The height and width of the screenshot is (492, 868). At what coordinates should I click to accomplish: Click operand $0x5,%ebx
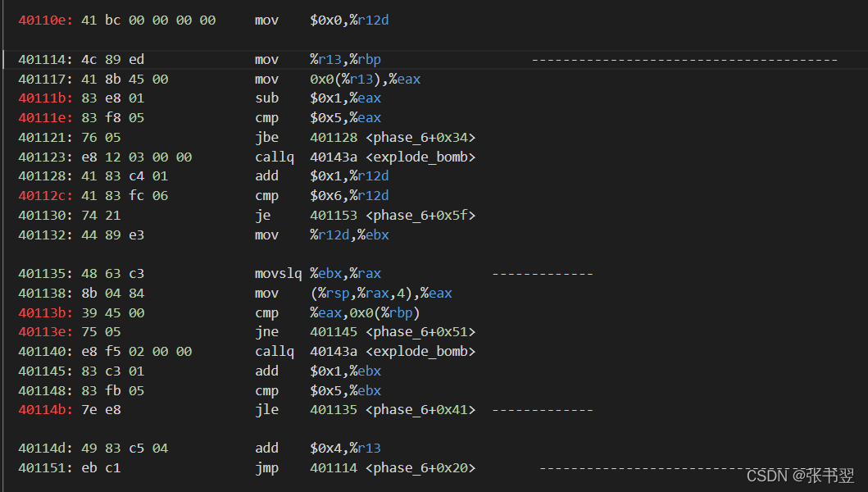tap(345, 390)
